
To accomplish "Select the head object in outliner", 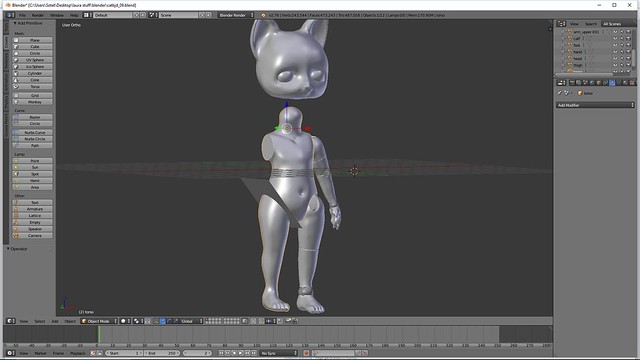I will coord(578,58).
